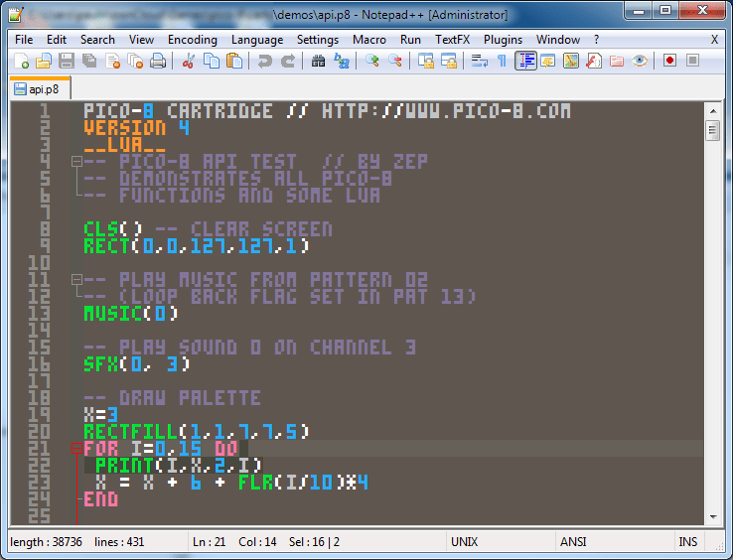Screen dimensions: 733x560
Task: Zoom in using the magnifier plus icon
Action: point(372,61)
